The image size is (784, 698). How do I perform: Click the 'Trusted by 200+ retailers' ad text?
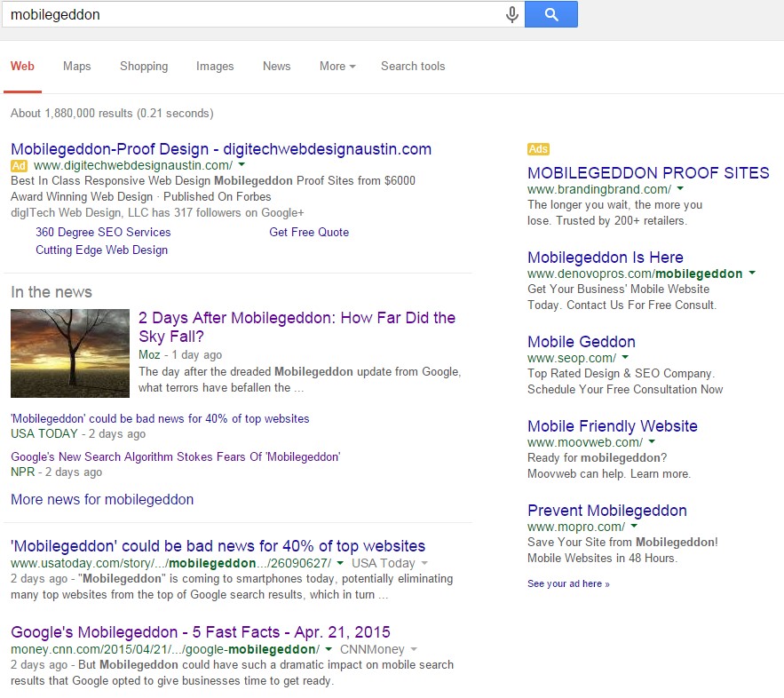pyautogui.click(x=622, y=220)
